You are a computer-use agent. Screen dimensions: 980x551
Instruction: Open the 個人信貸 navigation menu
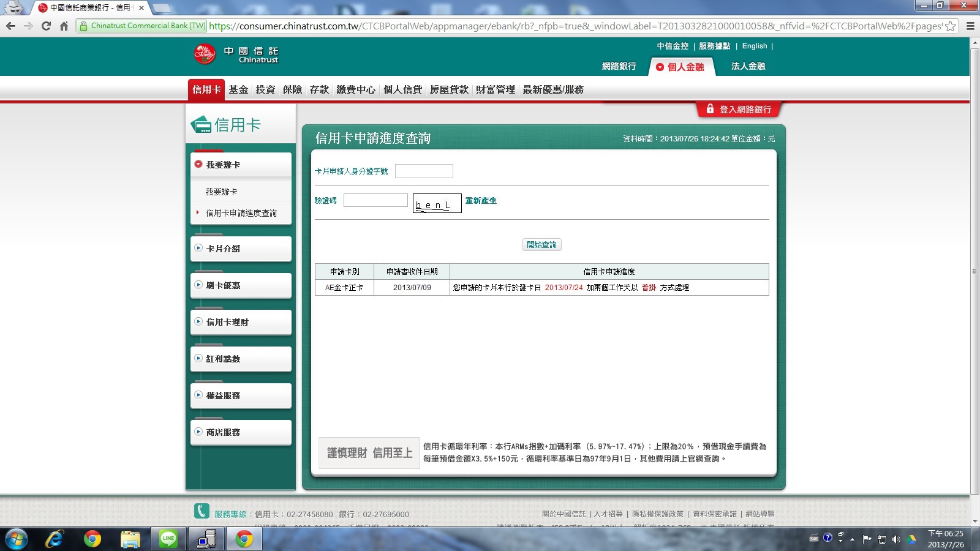click(402, 89)
